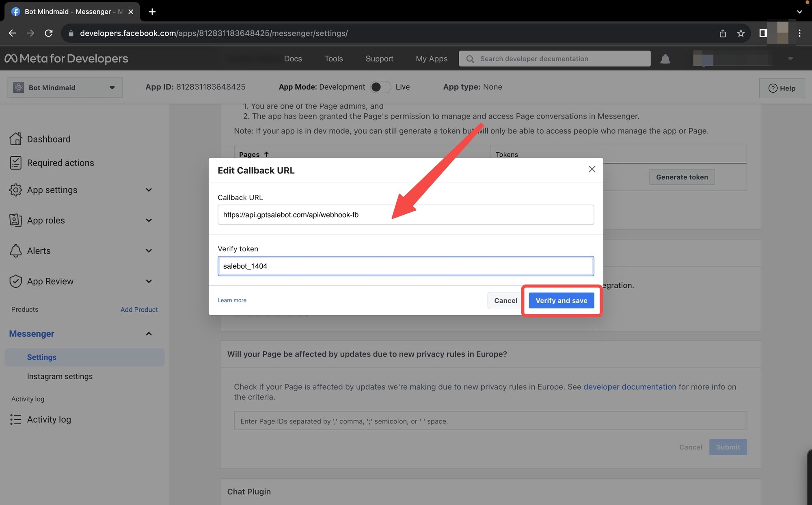Click Add Product link
The image size is (812, 505).
139,309
